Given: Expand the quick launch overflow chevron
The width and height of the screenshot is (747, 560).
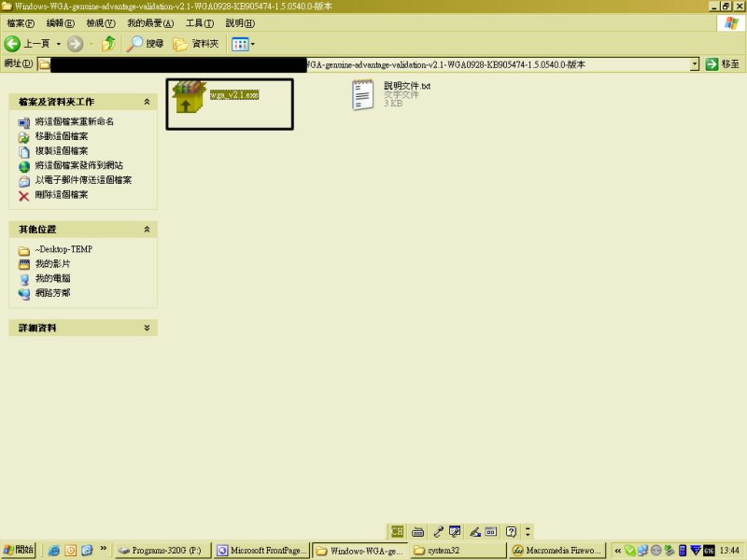Looking at the screenshot, I should 103,549.
